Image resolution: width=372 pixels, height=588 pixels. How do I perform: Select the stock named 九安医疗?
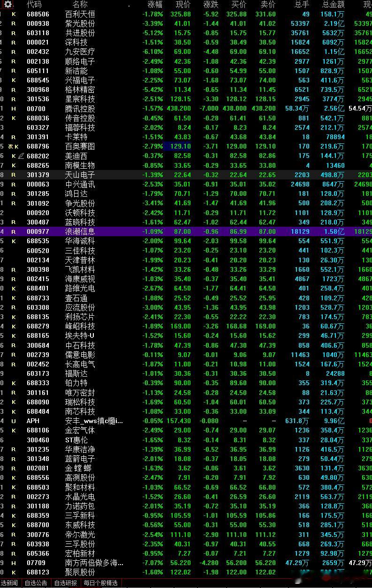point(80,52)
